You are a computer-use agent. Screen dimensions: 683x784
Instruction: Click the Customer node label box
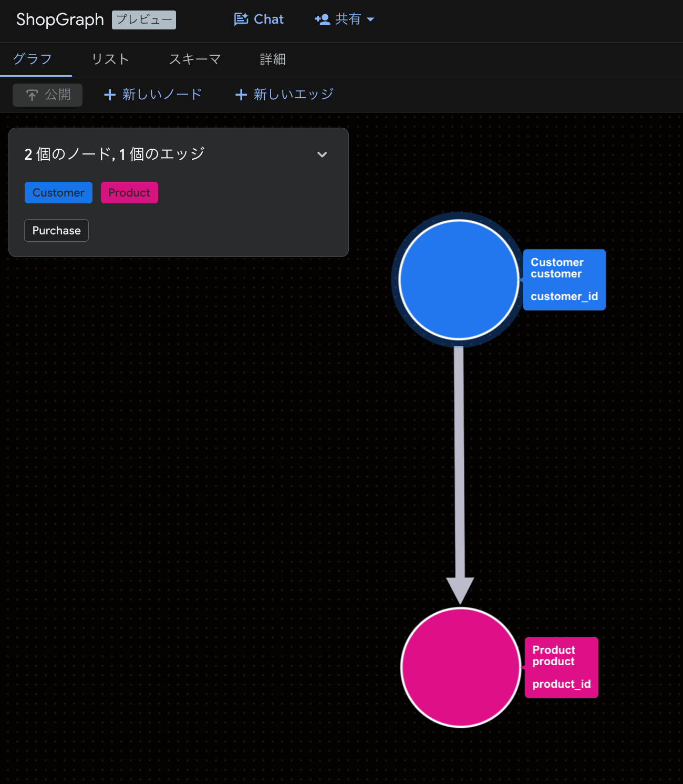tap(564, 280)
